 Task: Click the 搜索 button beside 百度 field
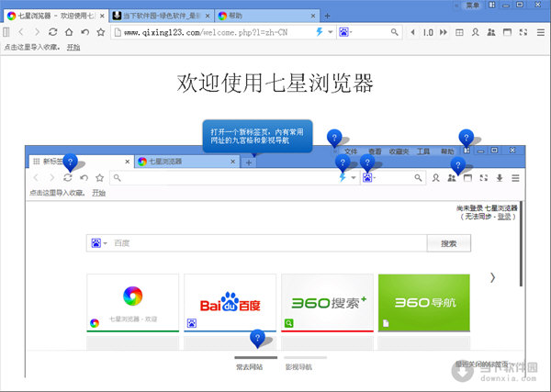click(449, 243)
